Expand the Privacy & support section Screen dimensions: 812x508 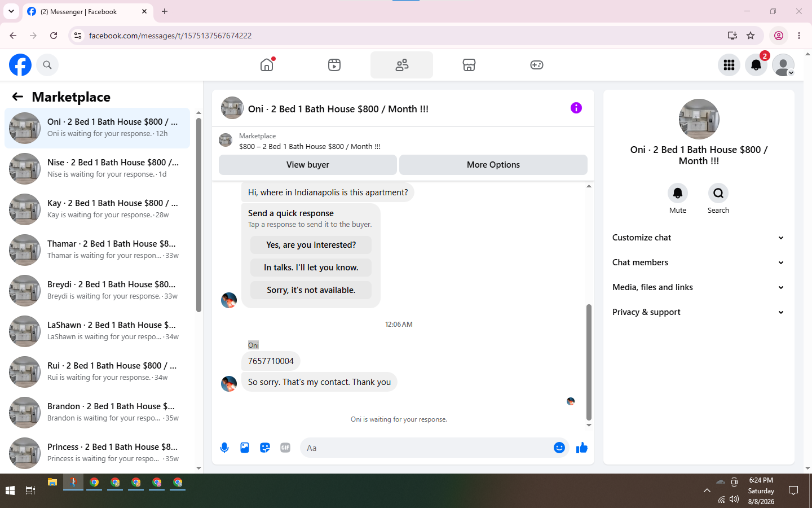[x=699, y=312]
